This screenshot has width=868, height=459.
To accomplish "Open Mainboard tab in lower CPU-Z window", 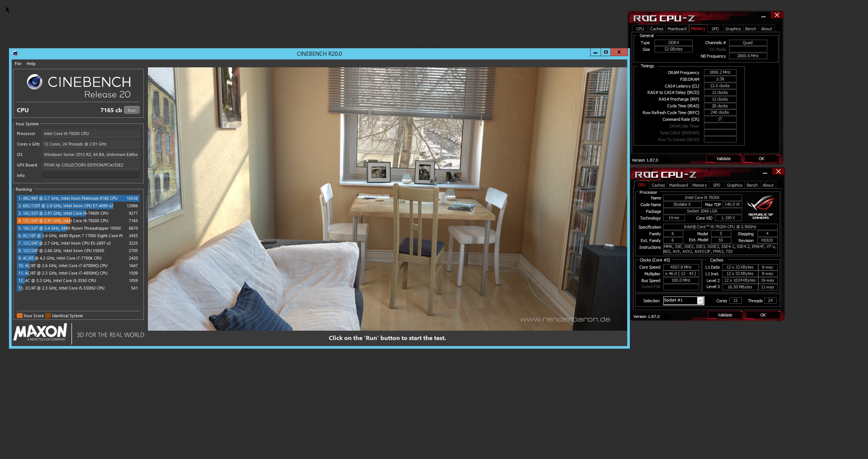I will (x=679, y=185).
